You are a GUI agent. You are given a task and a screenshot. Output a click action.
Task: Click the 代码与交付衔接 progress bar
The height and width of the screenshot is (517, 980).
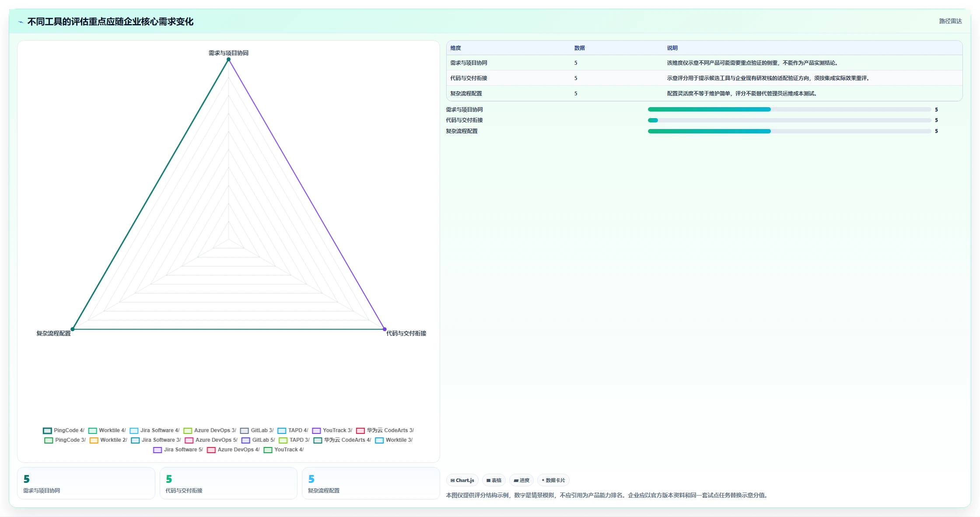pyautogui.click(x=789, y=120)
